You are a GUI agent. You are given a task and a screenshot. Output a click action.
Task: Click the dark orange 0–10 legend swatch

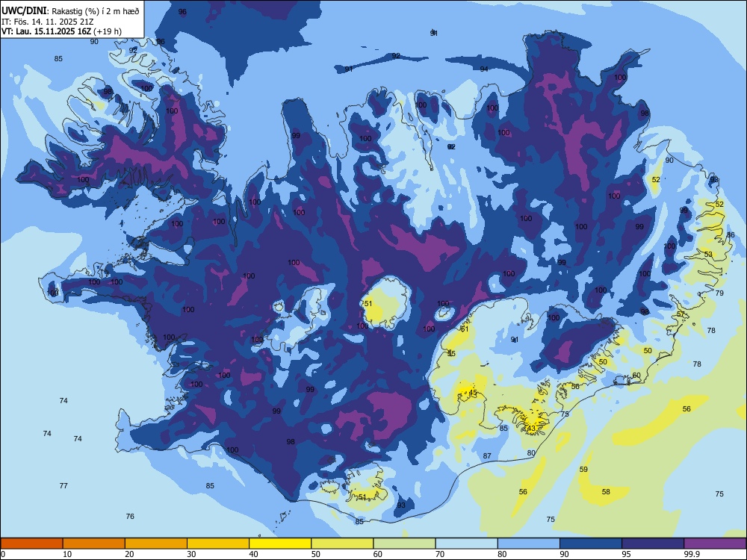(31, 544)
